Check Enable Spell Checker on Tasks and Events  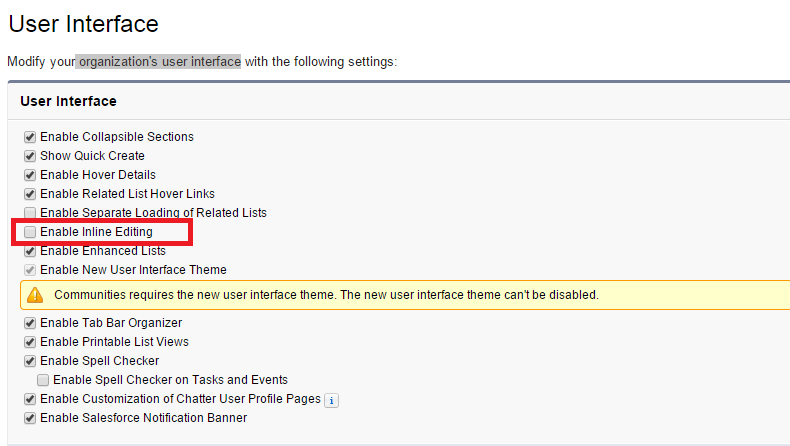coord(43,380)
